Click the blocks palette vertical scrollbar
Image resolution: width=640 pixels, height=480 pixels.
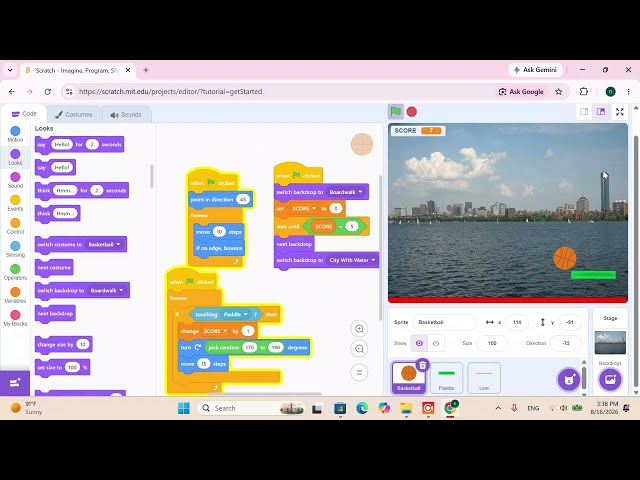tap(152, 176)
